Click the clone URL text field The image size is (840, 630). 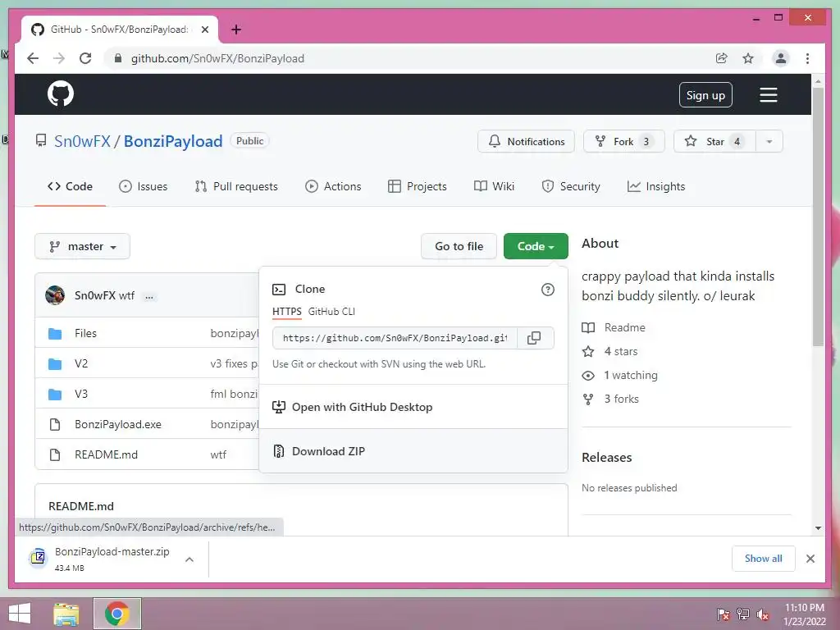tap(395, 338)
